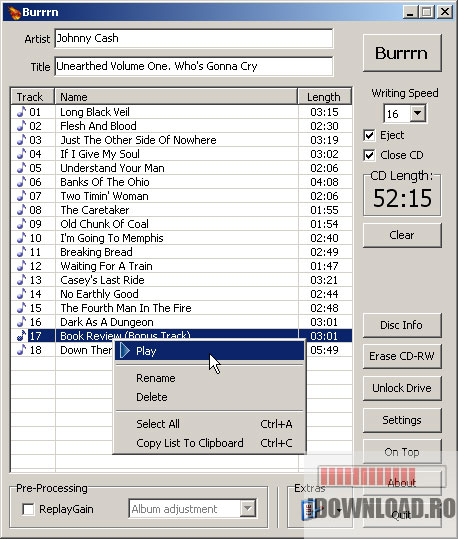Click the big Burrrn burn button
Viewport: 458px width, 539px height.
pos(402,53)
